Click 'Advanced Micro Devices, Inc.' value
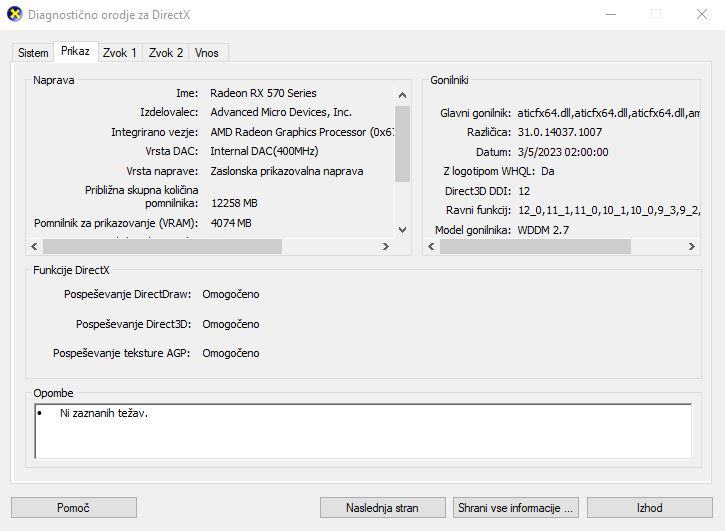The width and height of the screenshot is (725, 531). coord(281,112)
